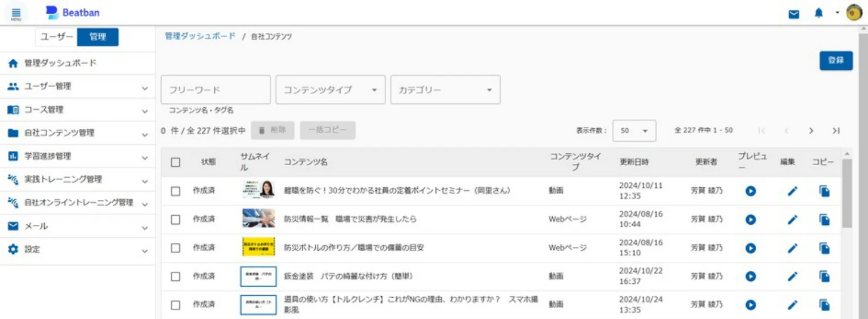Preview the 道具の使い方 トルクレンチ video
This screenshot has height=319, width=868.
(x=751, y=305)
